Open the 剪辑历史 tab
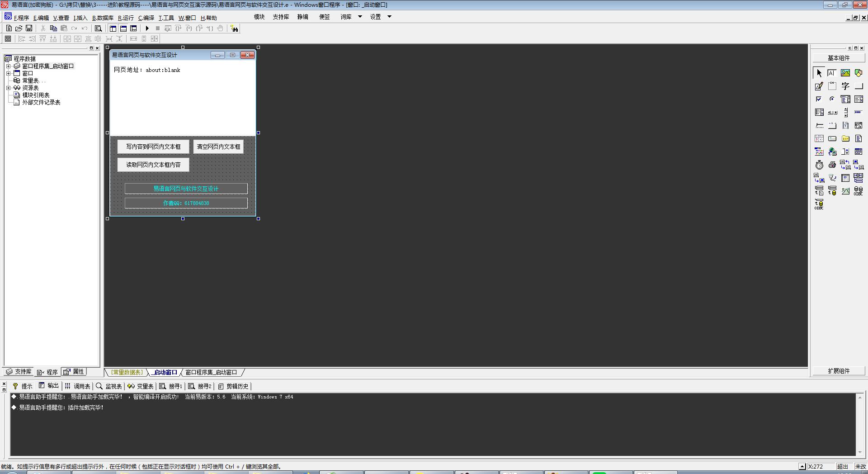The width and height of the screenshot is (868, 474). (x=233, y=386)
